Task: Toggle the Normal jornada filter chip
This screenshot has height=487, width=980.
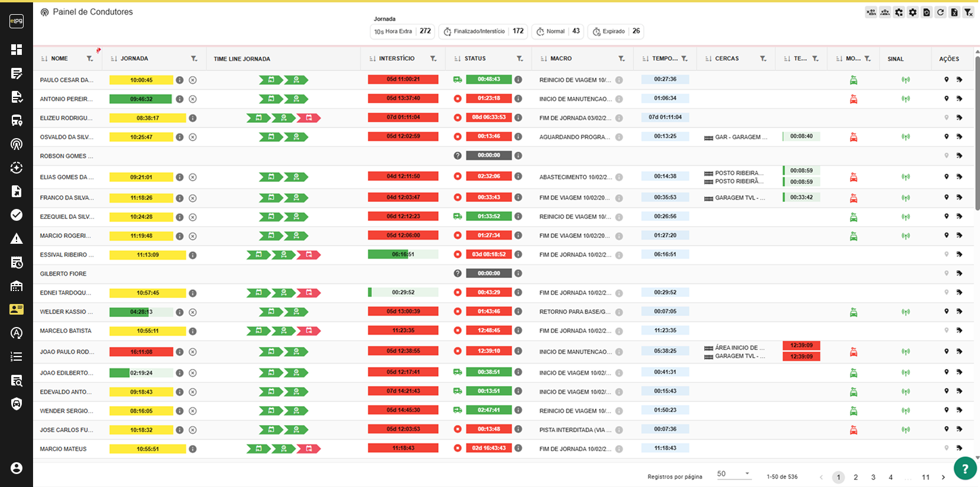Action: click(558, 31)
